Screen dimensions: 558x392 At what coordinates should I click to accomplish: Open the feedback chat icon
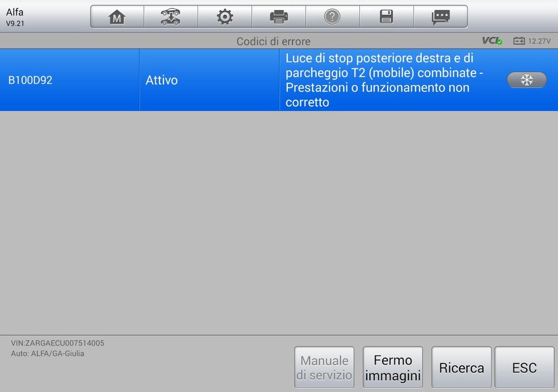point(441,16)
